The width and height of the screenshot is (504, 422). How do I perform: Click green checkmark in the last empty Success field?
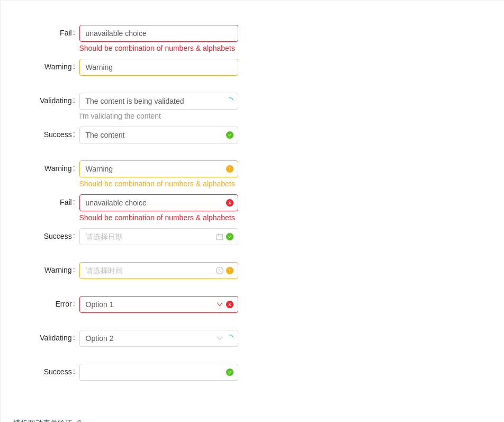pyautogui.click(x=230, y=372)
